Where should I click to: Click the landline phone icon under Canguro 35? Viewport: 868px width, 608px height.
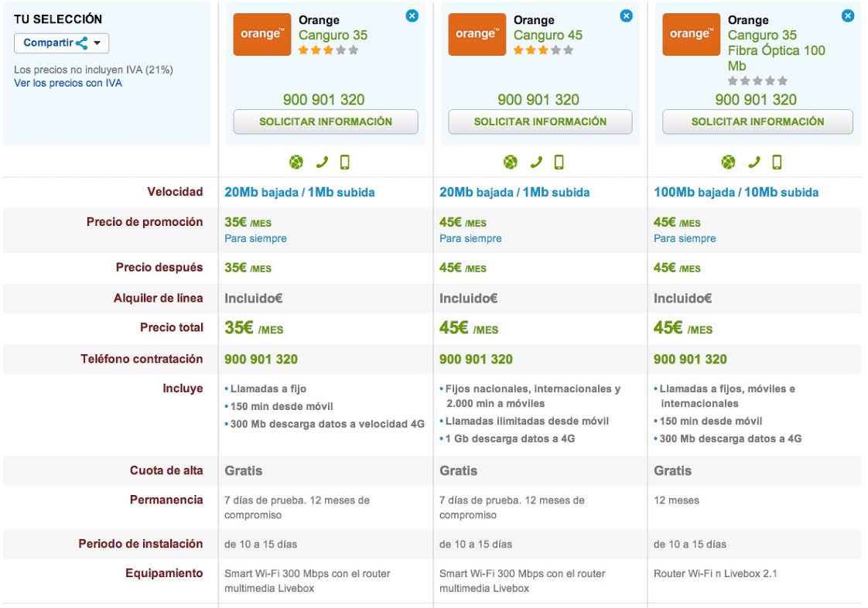coord(322,162)
